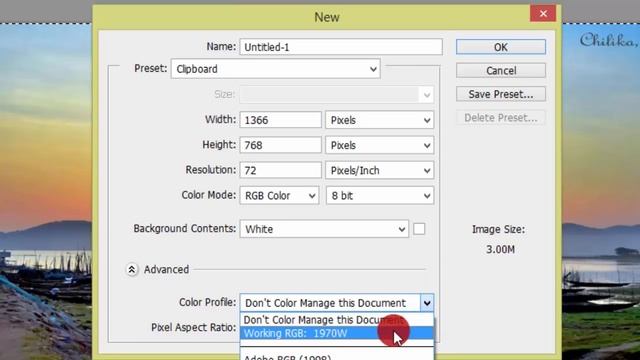Click the Cancel button
This screenshot has width=640, height=360.
[x=501, y=71]
